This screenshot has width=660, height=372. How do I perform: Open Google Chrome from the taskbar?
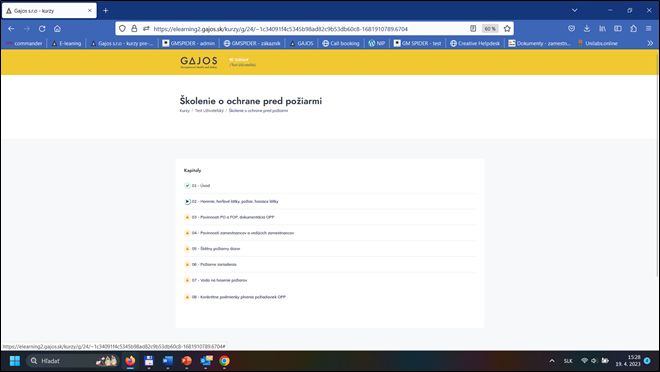224,361
